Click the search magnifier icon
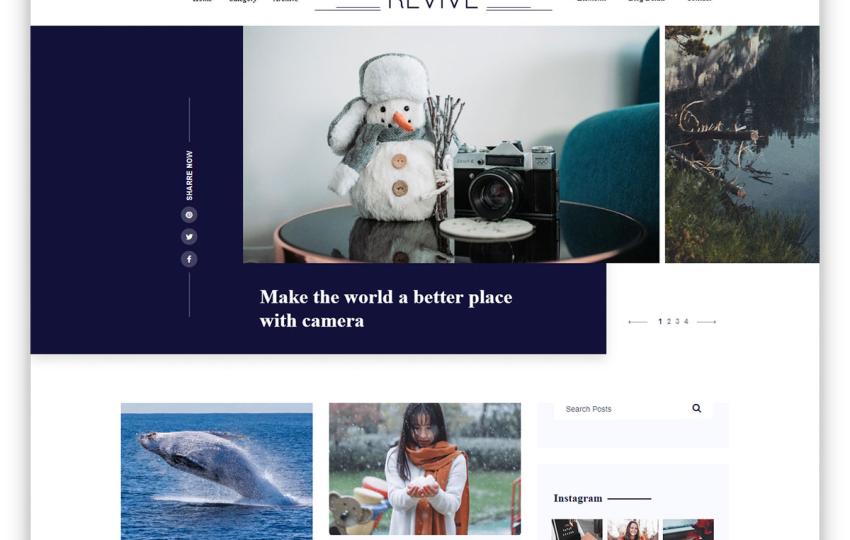Screen dimensions: 850x540 [x=697, y=408]
